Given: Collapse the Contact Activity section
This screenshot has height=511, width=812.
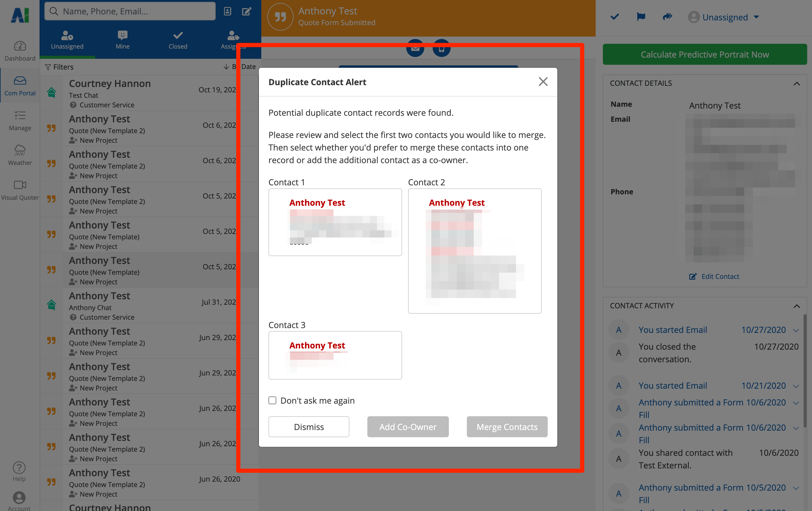Looking at the screenshot, I should (796, 306).
